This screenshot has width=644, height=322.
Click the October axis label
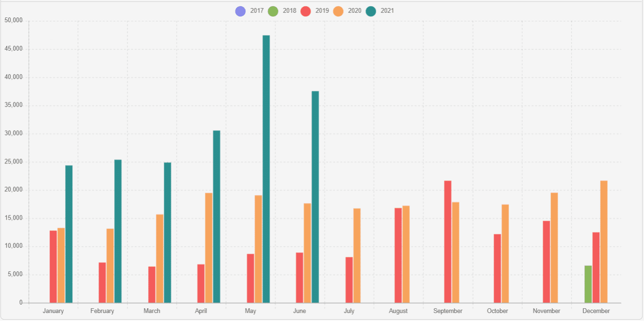pyautogui.click(x=498, y=311)
